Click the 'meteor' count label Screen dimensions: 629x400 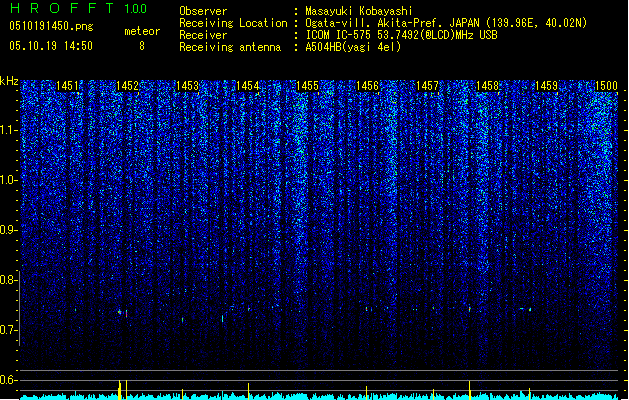142,31
